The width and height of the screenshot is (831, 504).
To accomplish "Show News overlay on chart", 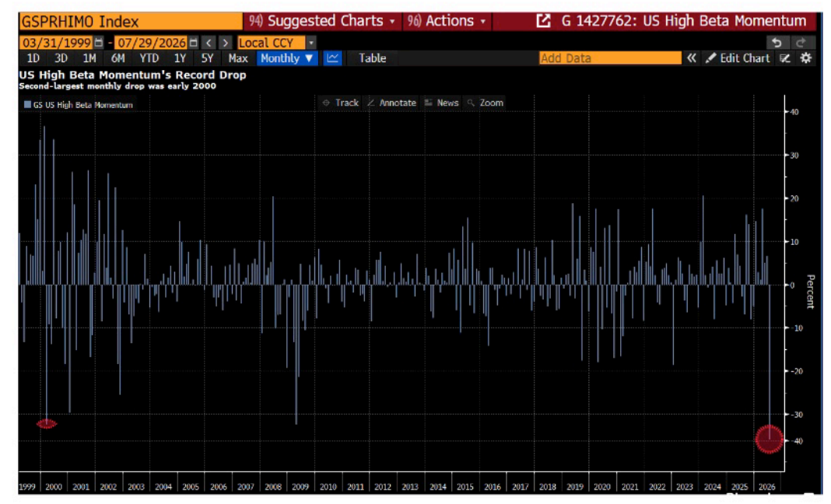I will tap(441, 103).
